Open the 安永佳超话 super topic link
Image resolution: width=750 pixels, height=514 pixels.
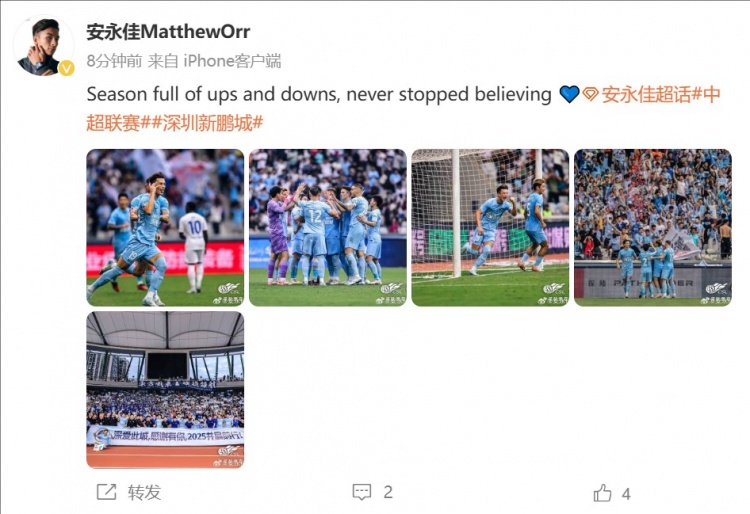[643, 95]
